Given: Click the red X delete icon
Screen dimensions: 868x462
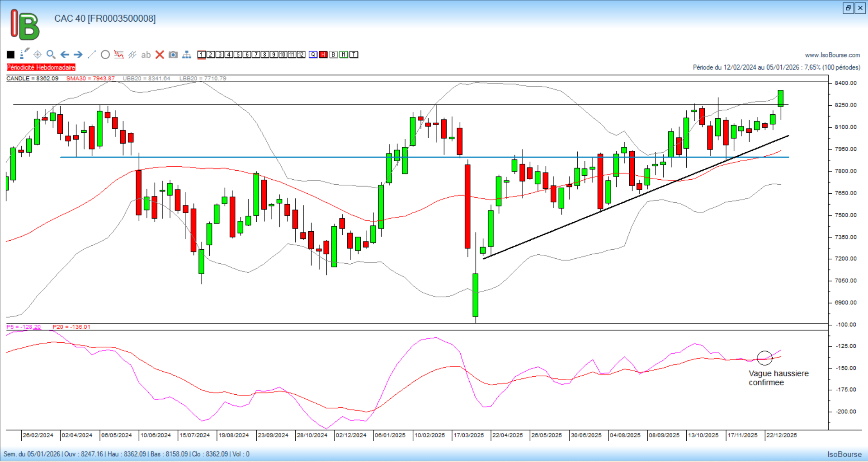Looking at the screenshot, I should [x=160, y=55].
